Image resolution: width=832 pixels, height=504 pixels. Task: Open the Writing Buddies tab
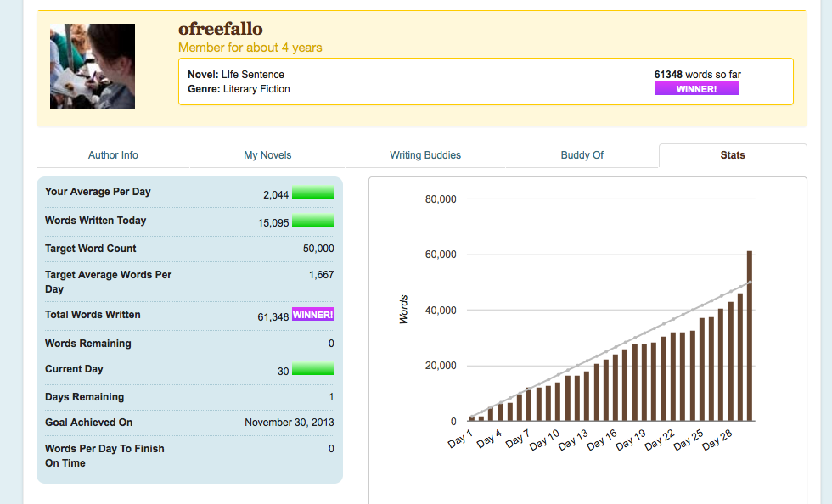point(425,155)
